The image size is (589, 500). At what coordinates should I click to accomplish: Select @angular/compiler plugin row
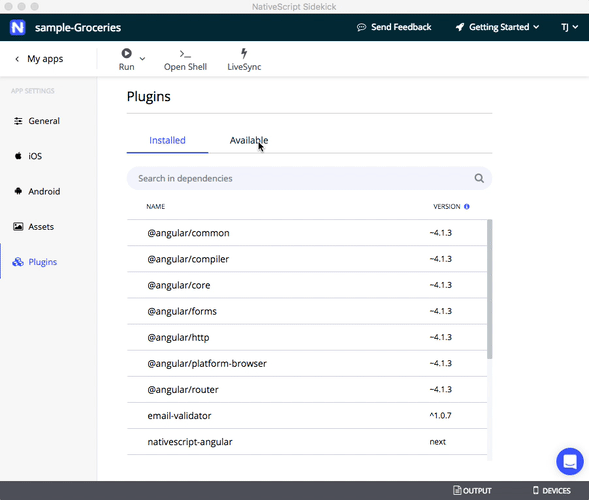(x=307, y=259)
